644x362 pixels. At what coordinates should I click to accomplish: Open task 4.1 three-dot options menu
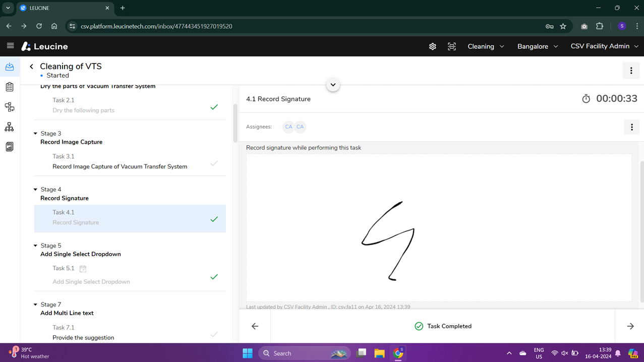point(631,127)
